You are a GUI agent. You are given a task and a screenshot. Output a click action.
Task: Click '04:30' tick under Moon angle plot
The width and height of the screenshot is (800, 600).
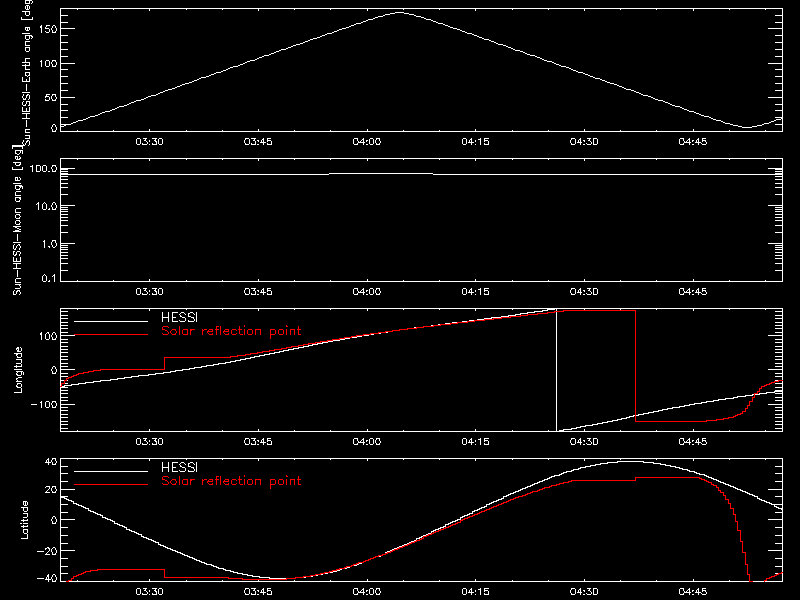pos(584,292)
